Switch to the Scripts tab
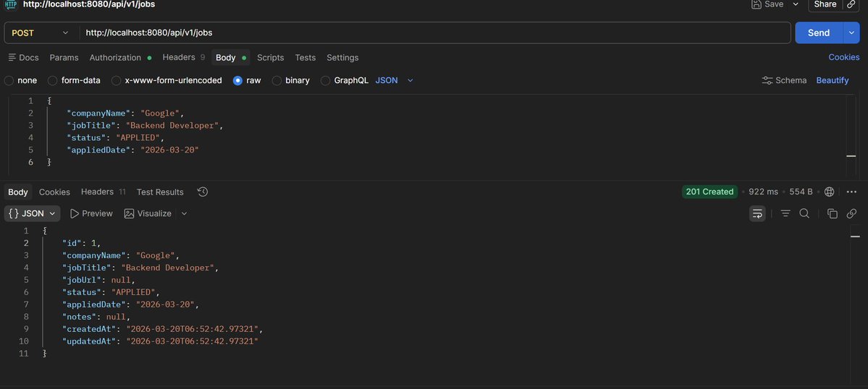 click(270, 57)
